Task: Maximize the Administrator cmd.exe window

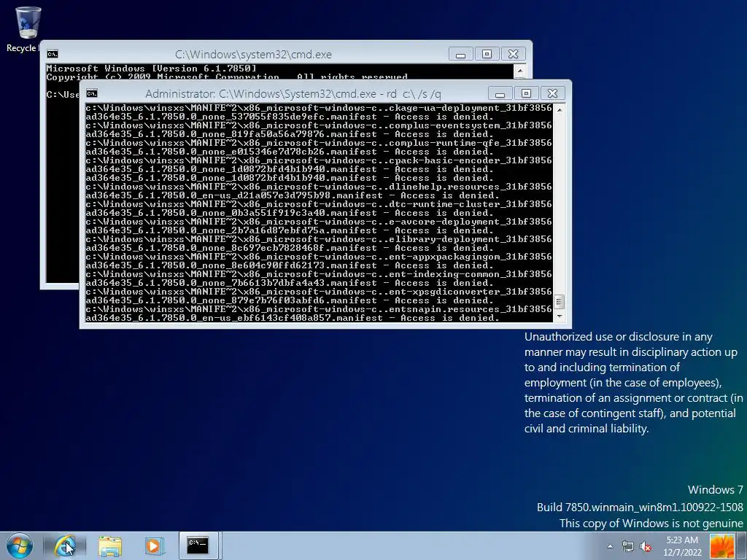Action: tap(526, 93)
